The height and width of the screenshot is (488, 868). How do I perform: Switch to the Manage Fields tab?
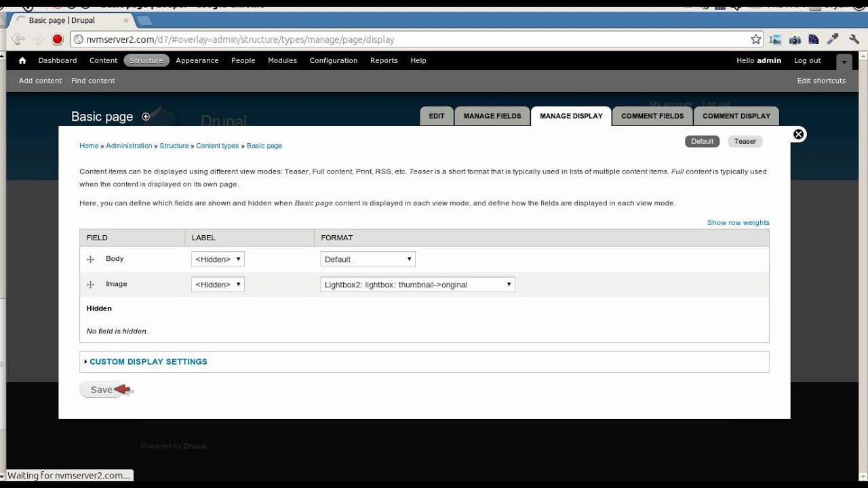[492, 116]
